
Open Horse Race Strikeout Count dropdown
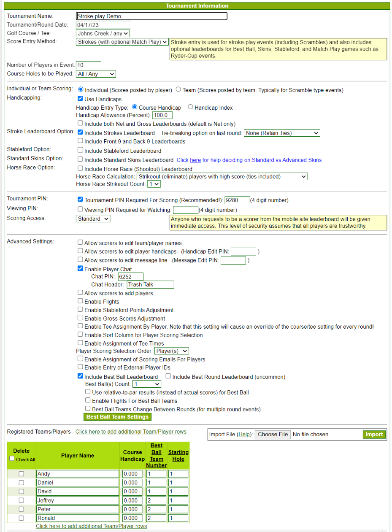pyautogui.click(x=154, y=184)
